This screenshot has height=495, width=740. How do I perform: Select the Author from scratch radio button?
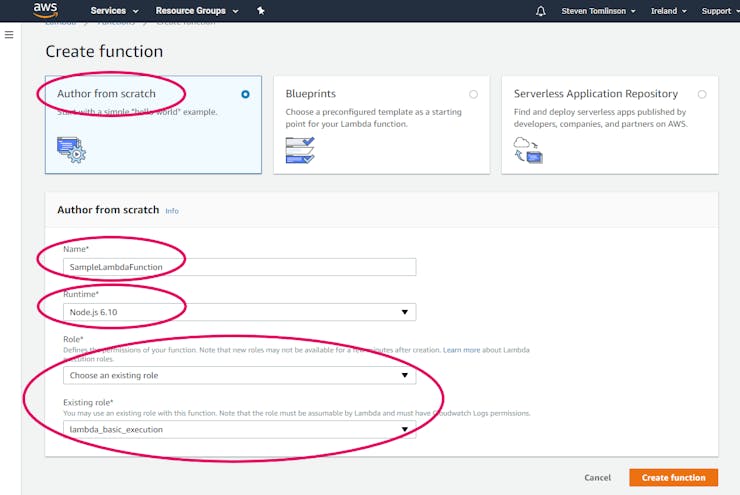[x=245, y=94]
